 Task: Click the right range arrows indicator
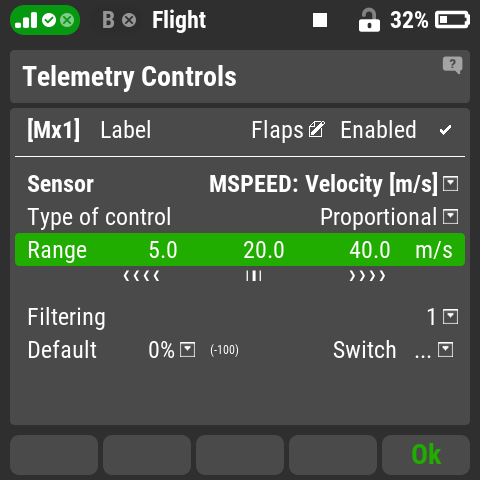(367, 276)
